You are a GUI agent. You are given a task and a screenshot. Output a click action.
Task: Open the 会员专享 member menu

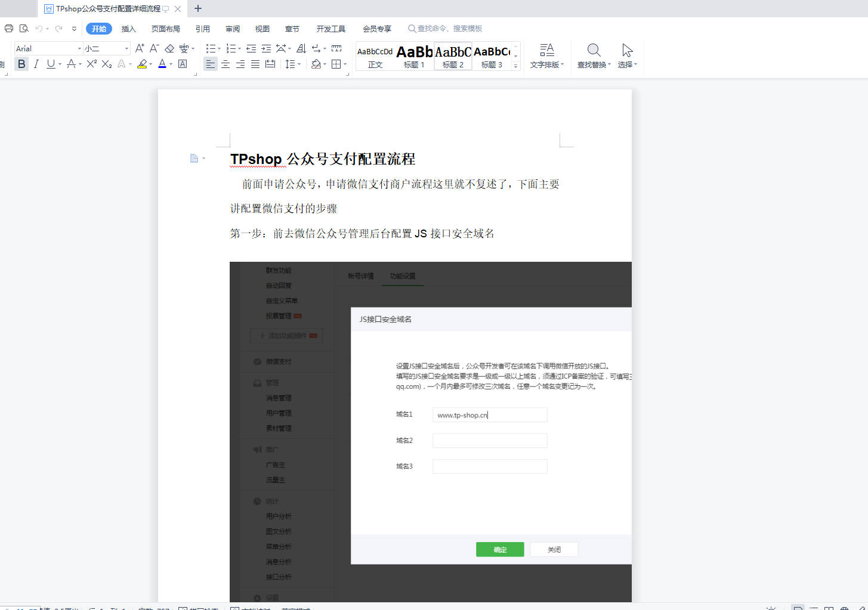coord(377,29)
